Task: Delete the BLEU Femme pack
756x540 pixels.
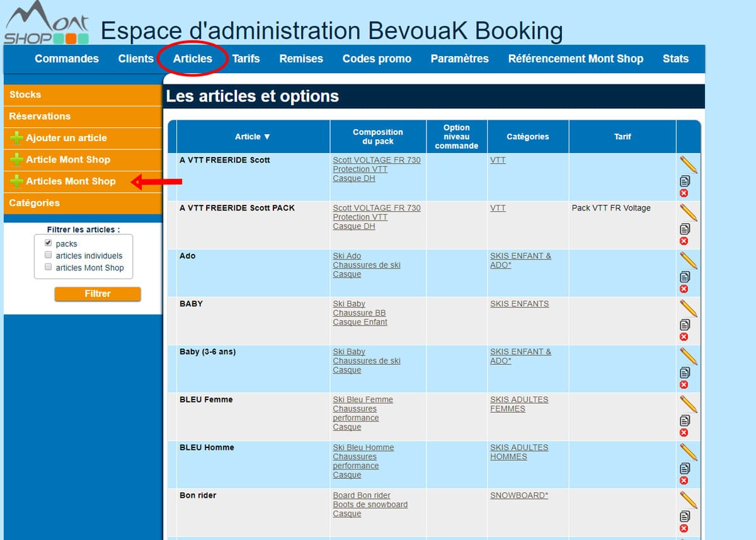Action: pos(684,432)
